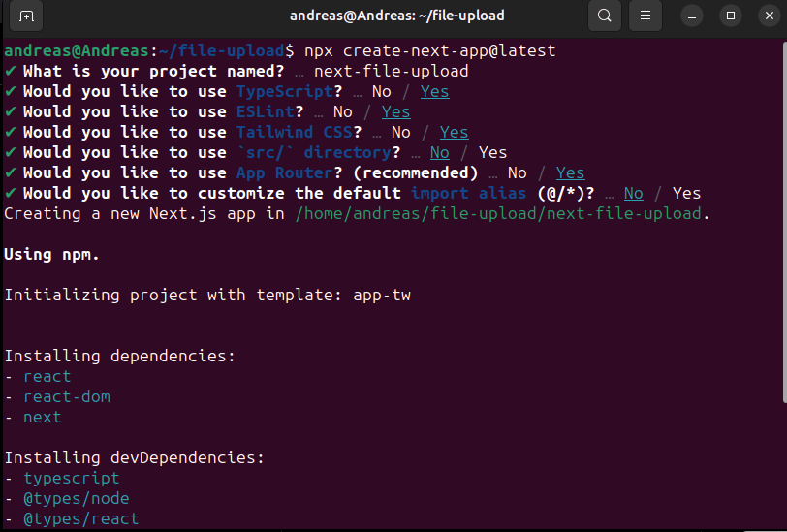Click the underlined No for src/ directory
Viewport: 787px width, 532px height.
[x=439, y=152]
